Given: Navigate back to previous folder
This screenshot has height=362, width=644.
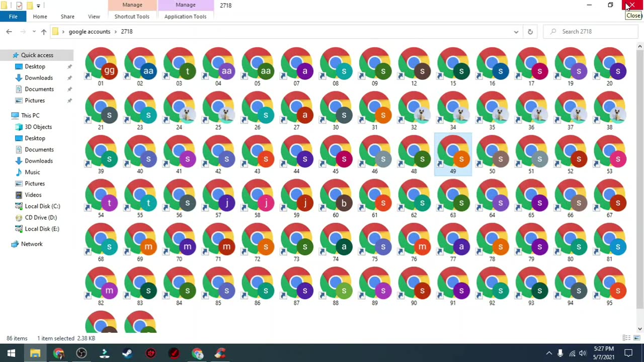Looking at the screenshot, I should pos(9,32).
